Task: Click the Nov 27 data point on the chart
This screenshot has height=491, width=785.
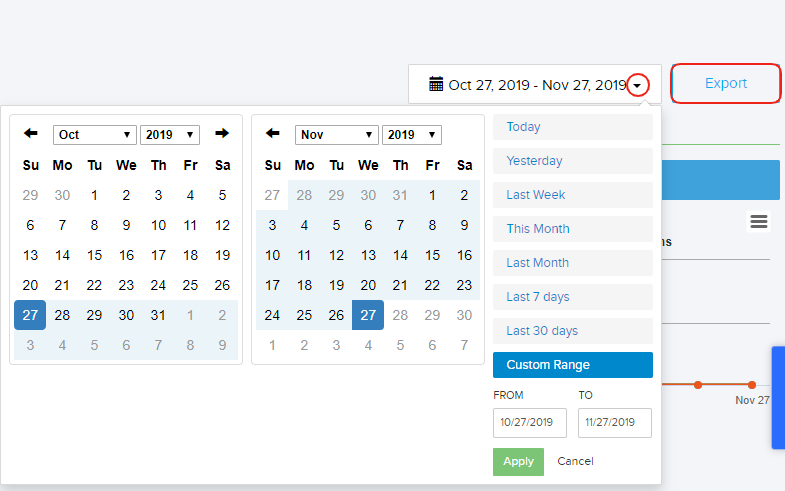Action: coord(751,384)
